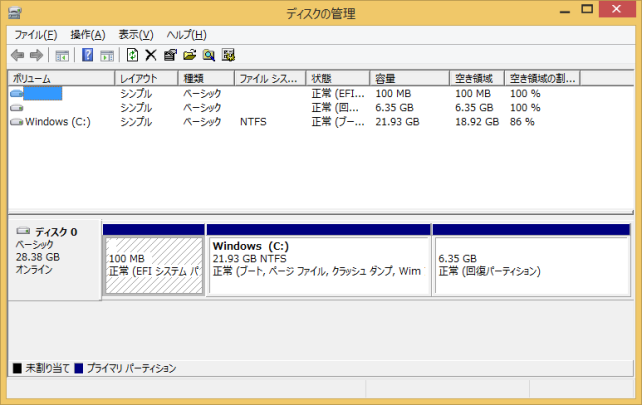Close the ディスクの管理 window
This screenshot has height=405, width=642.
tap(617, 9)
